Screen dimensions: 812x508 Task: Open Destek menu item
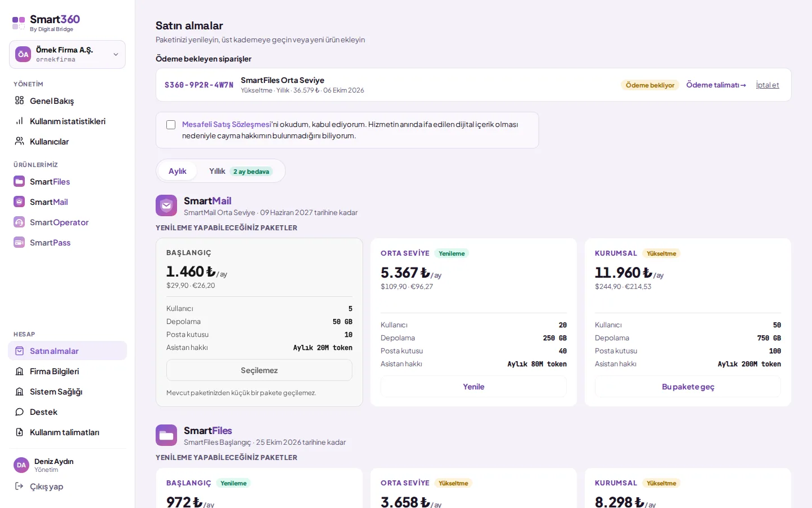[67, 412]
